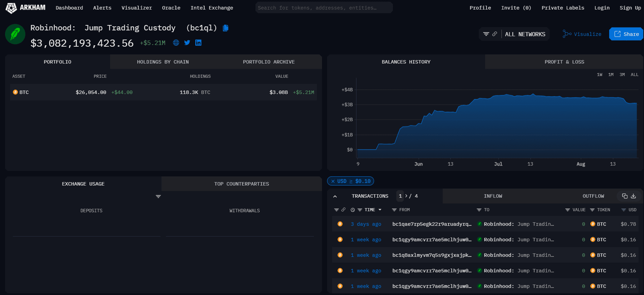Collapse the Transactions panel with chevron
The height and width of the screenshot is (295, 644).
coord(335,196)
